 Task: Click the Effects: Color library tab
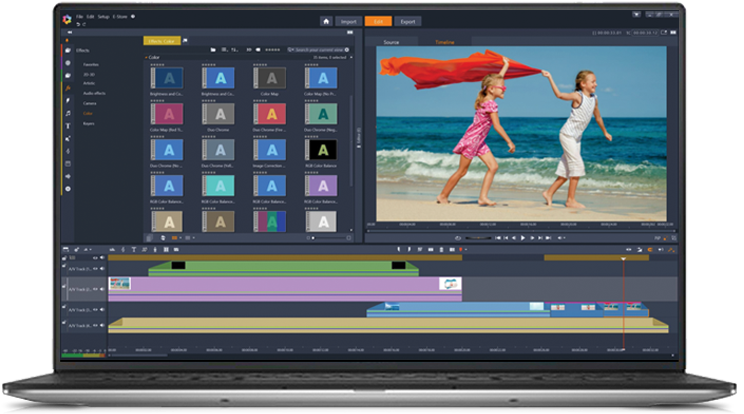[161, 41]
